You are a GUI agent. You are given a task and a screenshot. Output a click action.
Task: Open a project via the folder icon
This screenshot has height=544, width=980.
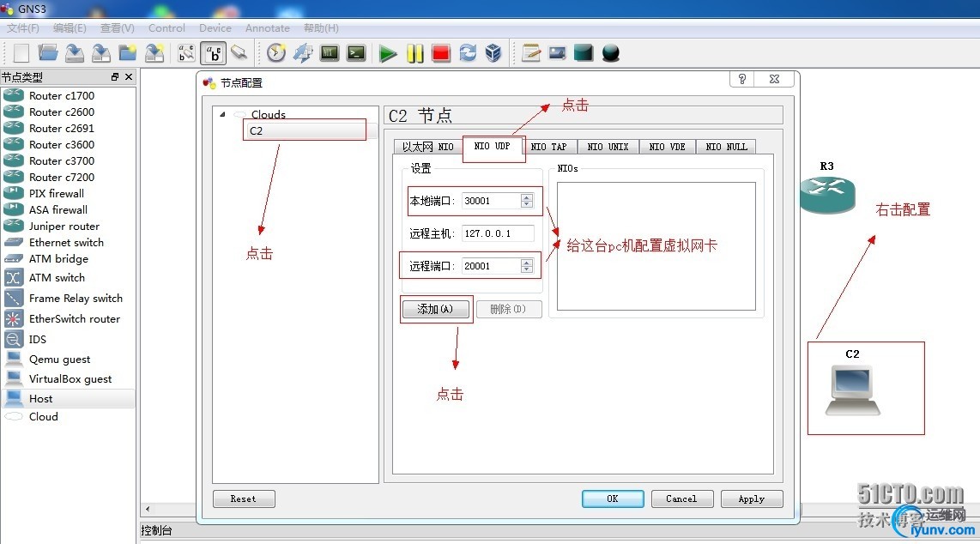[47, 53]
